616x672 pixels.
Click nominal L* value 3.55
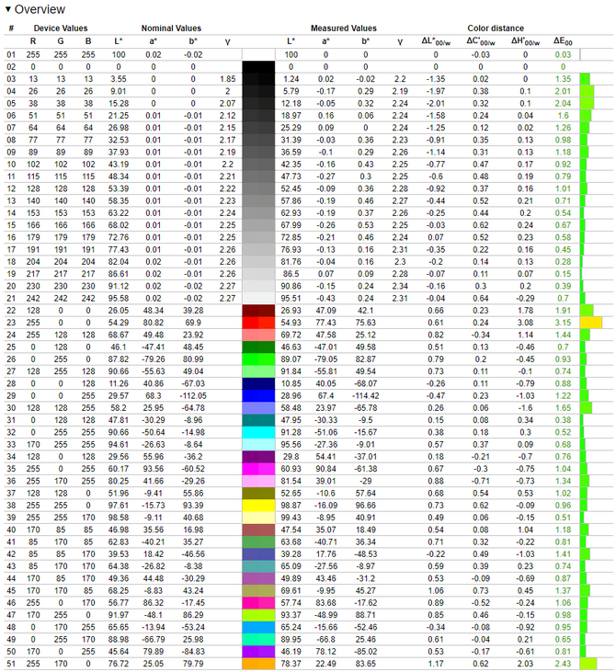pos(119,79)
